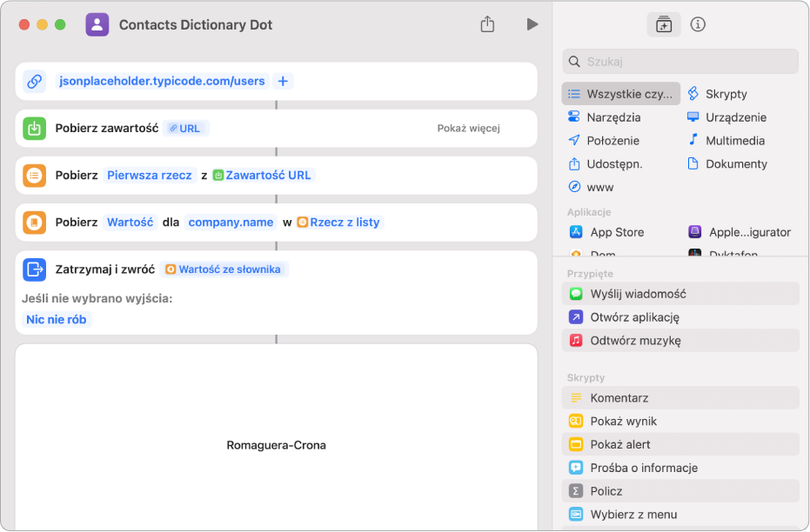Change the Nic nie rób option
The image size is (810, 532).
[58, 319]
